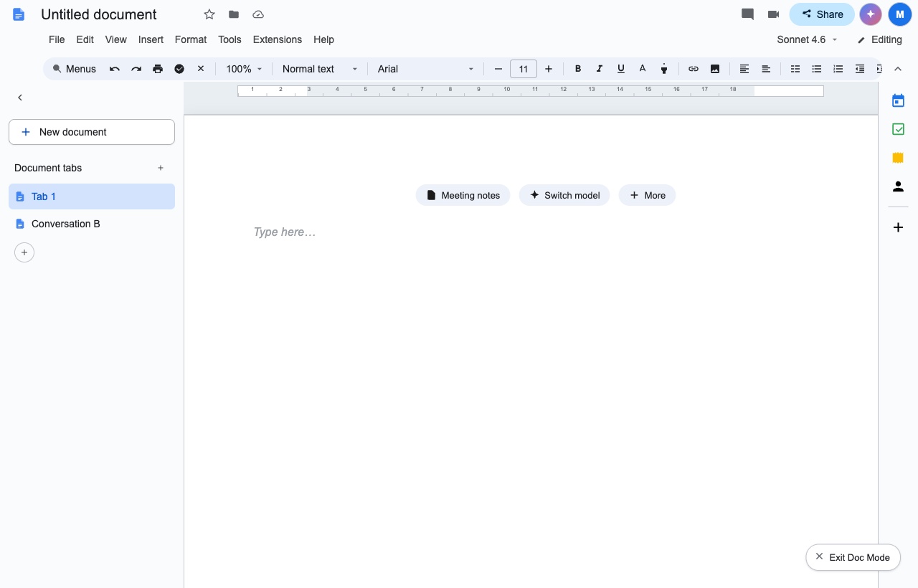This screenshot has width=918, height=588.
Task: Toggle bulleted list
Action: [x=817, y=69]
